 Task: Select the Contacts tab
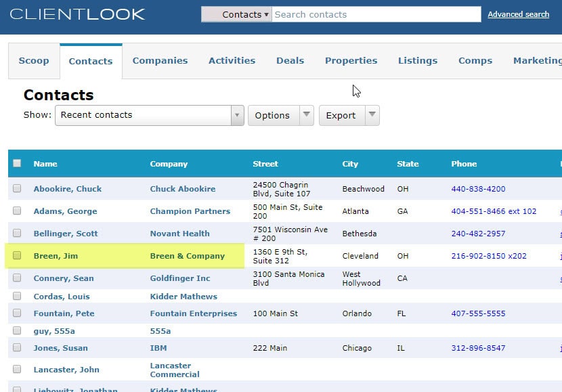coord(91,62)
